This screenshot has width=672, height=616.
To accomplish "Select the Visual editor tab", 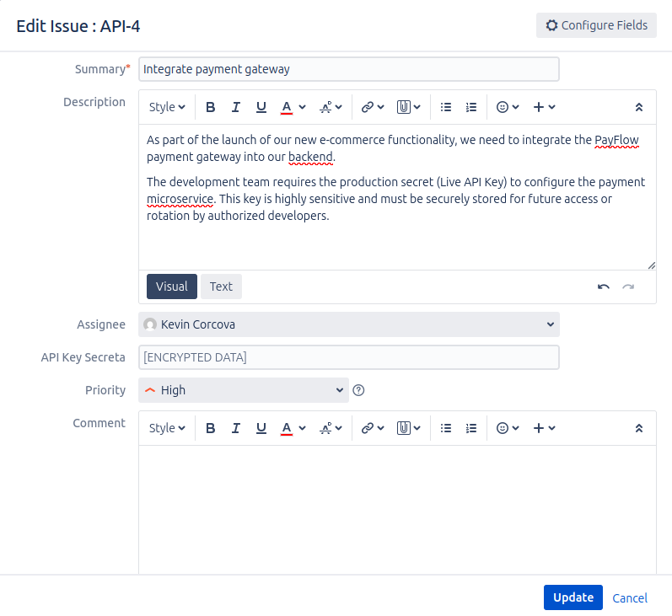I will 172,287.
